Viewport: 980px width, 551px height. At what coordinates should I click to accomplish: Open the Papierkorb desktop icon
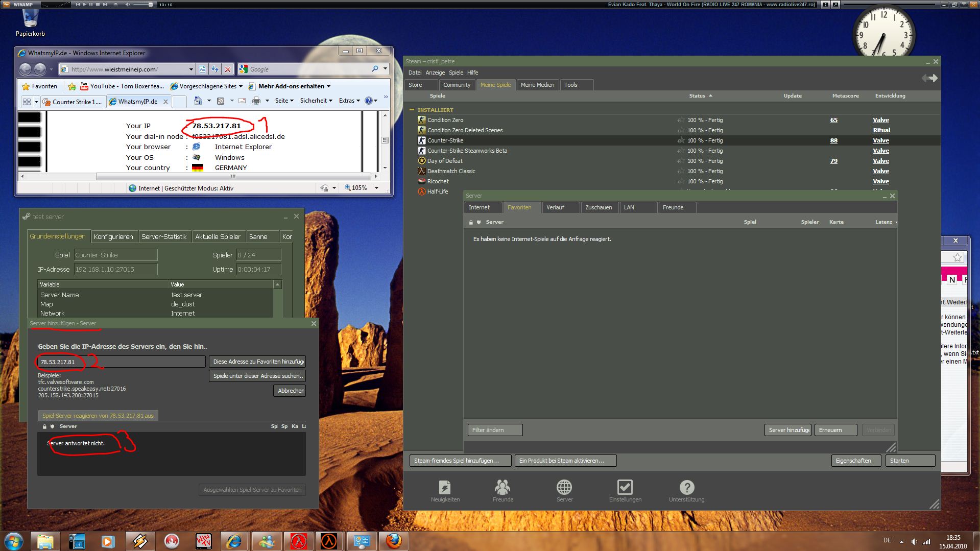pyautogui.click(x=30, y=24)
